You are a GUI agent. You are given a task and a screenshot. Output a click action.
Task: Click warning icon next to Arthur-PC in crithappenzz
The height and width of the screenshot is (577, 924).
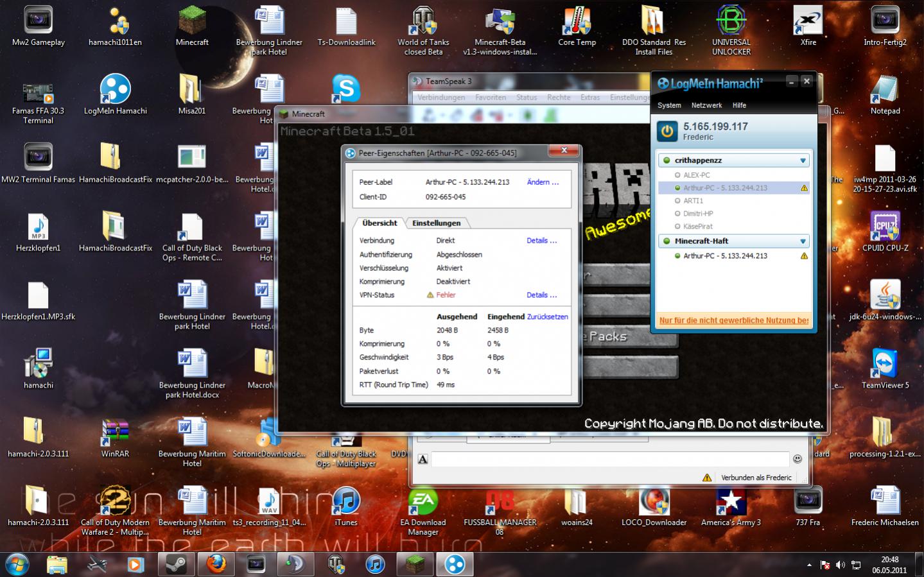(803, 188)
